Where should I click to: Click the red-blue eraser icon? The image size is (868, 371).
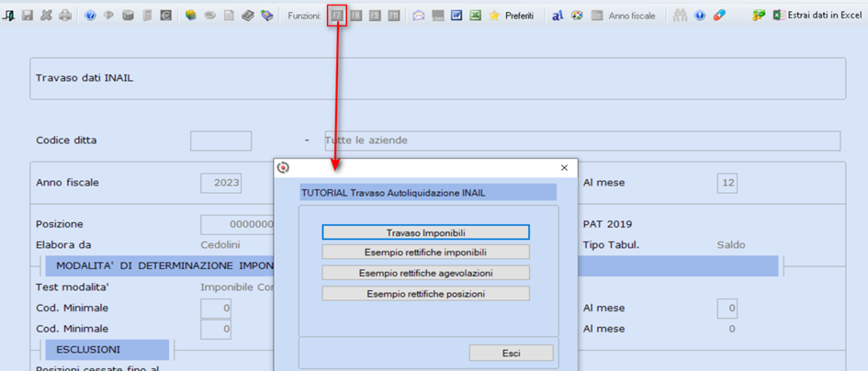[718, 16]
